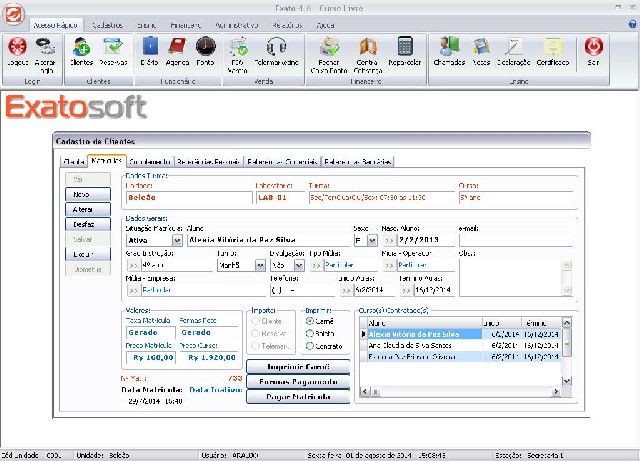Click lookup arrows beside Término Aulas date
The image size is (640, 461).
pos(406,290)
